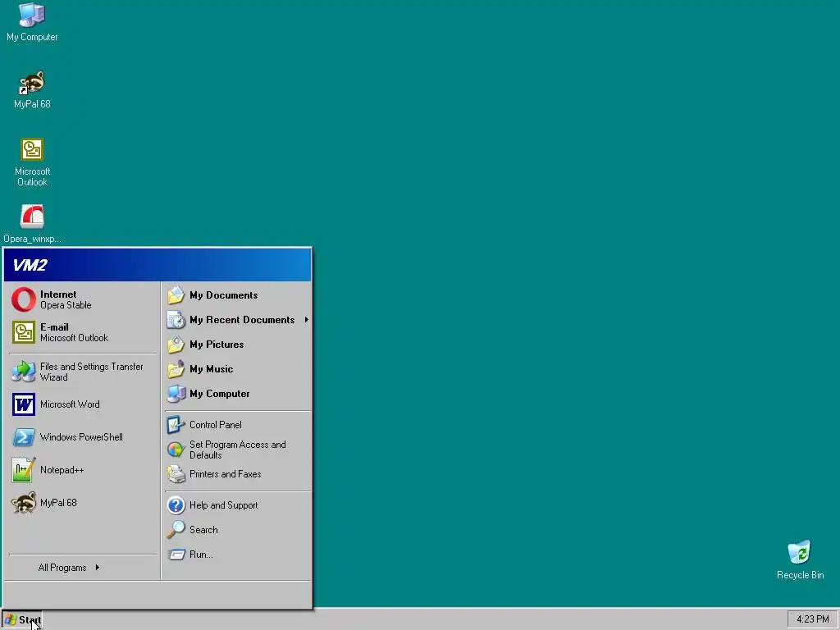The height and width of the screenshot is (630, 840).
Task: Open the E-mail Microsoft Outlook entry in Start menu
Action: (x=83, y=332)
